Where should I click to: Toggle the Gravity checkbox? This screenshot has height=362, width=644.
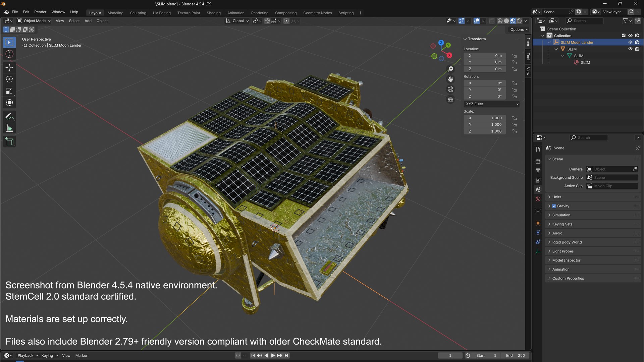[x=554, y=206]
